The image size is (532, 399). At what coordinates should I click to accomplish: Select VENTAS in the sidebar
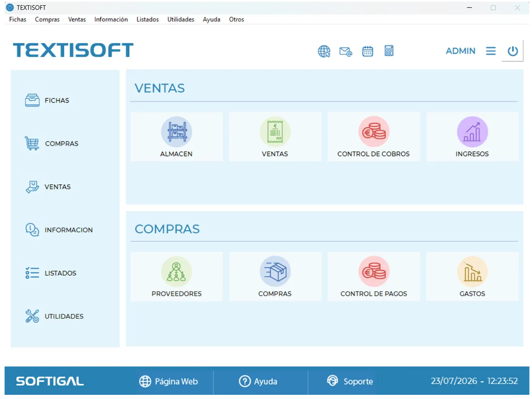point(48,187)
